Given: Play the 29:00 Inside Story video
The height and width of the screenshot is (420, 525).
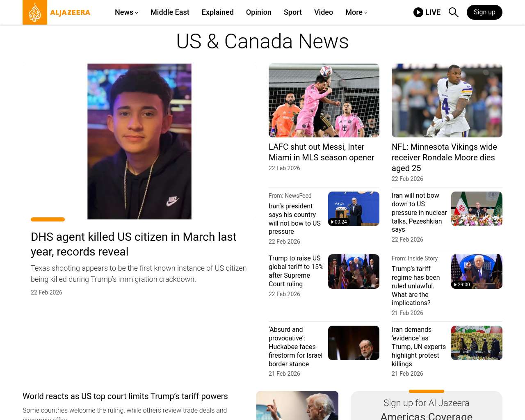Looking at the screenshot, I should (x=477, y=272).
